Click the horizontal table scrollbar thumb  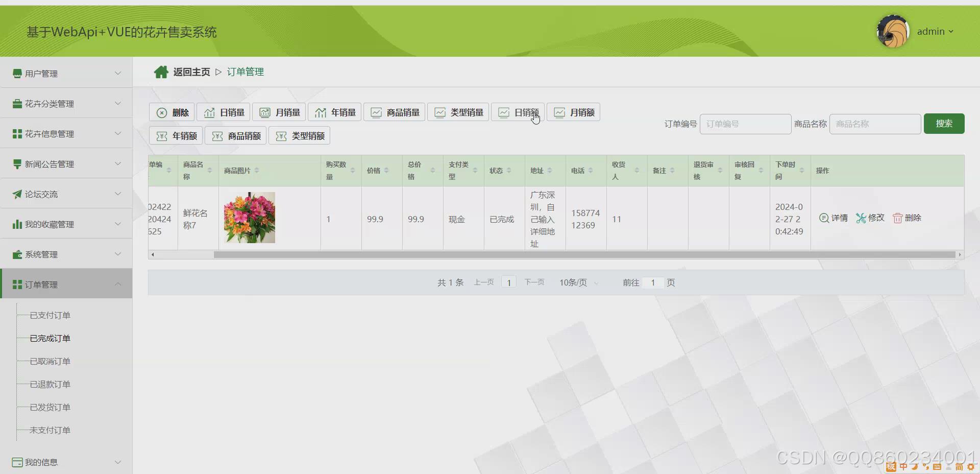(584, 254)
